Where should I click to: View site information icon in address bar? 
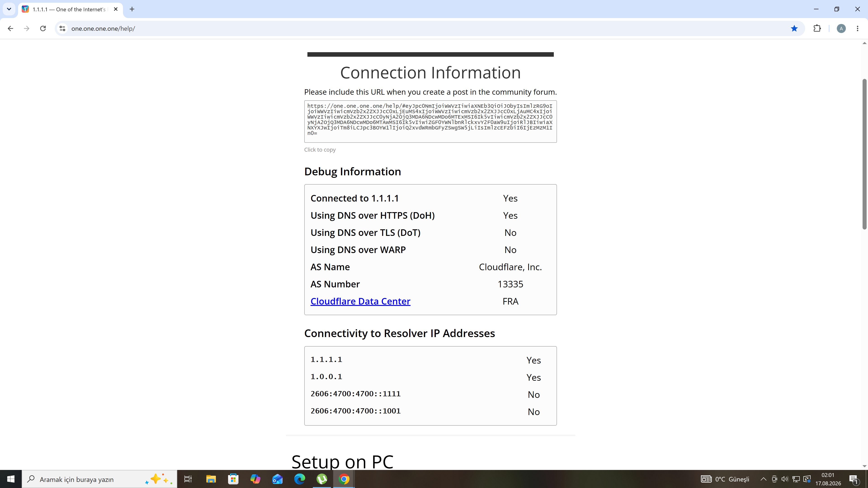point(62,29)
